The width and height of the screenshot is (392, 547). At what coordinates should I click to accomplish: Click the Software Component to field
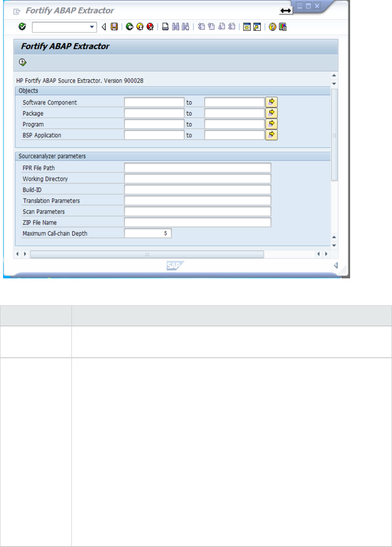coord(234,102)
